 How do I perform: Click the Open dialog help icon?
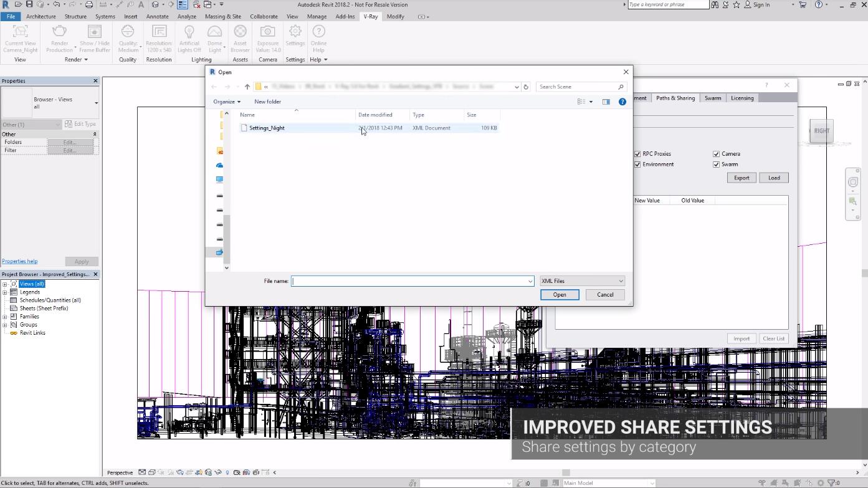622,102
